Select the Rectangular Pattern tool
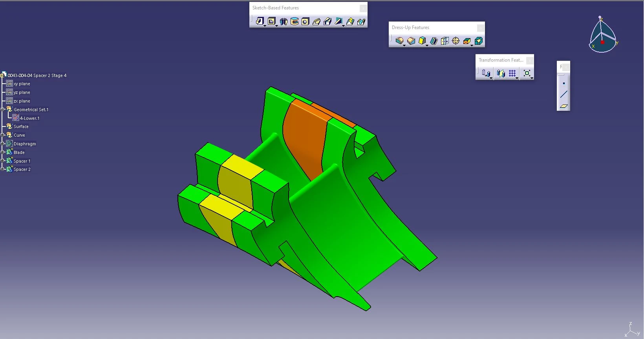This screenshot has width=644, height=339. point(512,73)
